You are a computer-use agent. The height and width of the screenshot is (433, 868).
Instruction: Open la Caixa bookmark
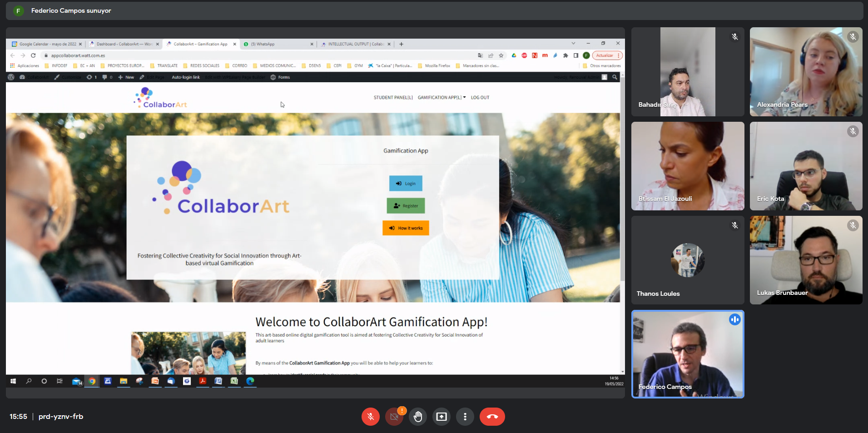pyautogui.click(x=390, y=65)
